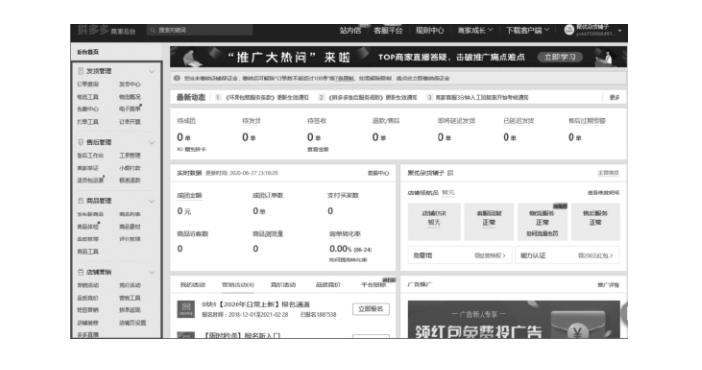The image size is (702, 370).
Task: Click the 店铺营销 section icon
Action: point(81,272)
